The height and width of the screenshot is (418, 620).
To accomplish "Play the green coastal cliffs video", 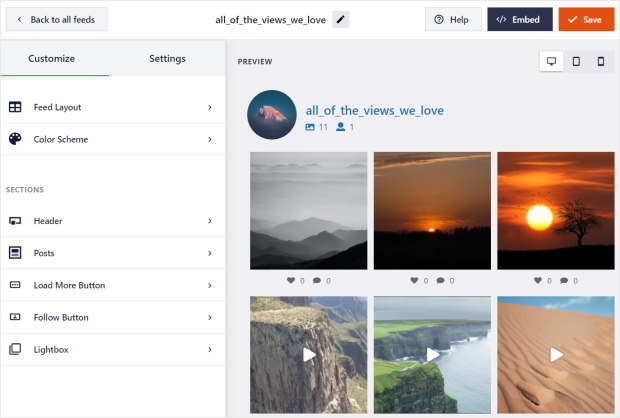I will click(x=433, y=355).
